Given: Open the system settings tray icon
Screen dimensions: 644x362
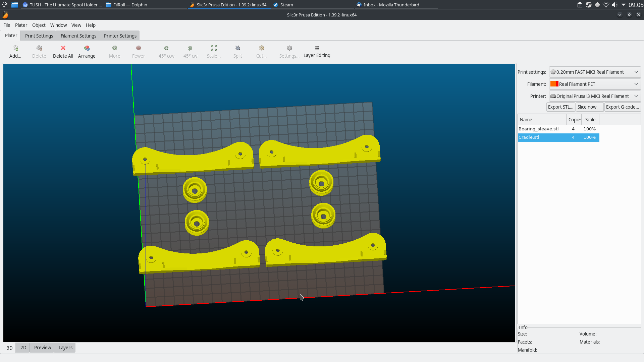Looking at the screenshot, I should (x=597, y=5).
